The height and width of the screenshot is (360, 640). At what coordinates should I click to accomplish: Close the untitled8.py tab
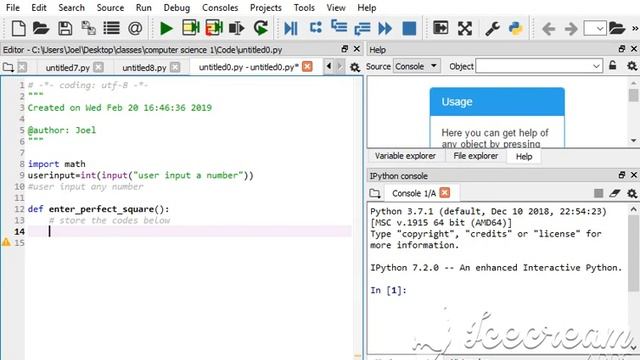tap(175, 67)
